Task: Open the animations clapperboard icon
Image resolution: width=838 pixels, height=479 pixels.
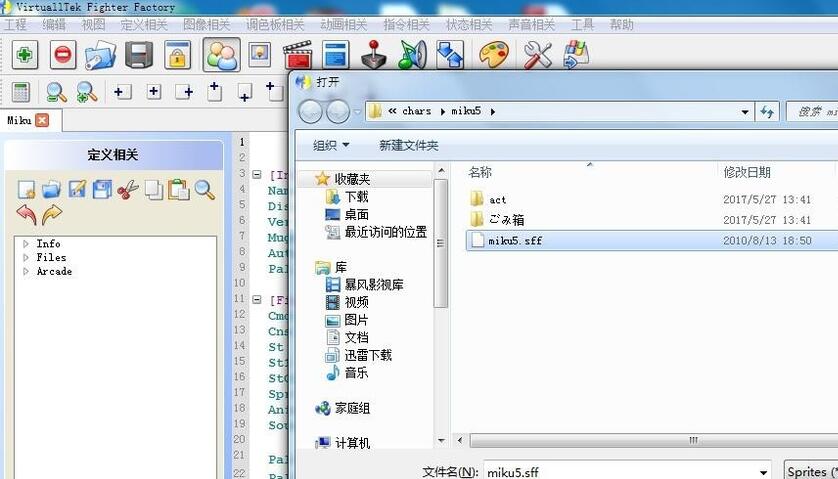Action: point(298,55)
